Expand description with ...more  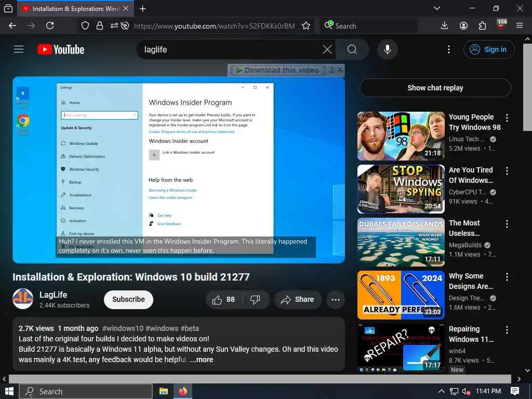click(x=202, y=360)
